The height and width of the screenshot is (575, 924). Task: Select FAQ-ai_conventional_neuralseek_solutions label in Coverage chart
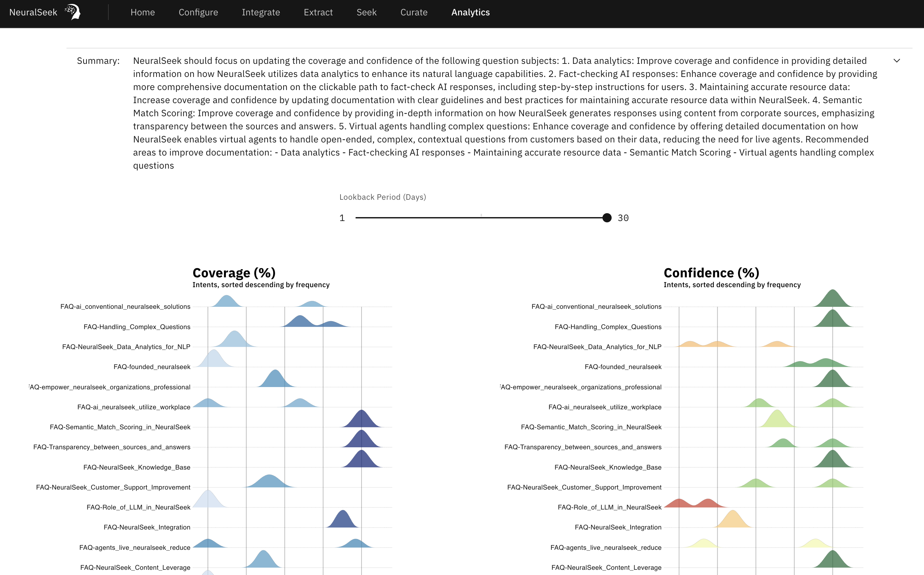pyautogui.click(x=125, y=306)
